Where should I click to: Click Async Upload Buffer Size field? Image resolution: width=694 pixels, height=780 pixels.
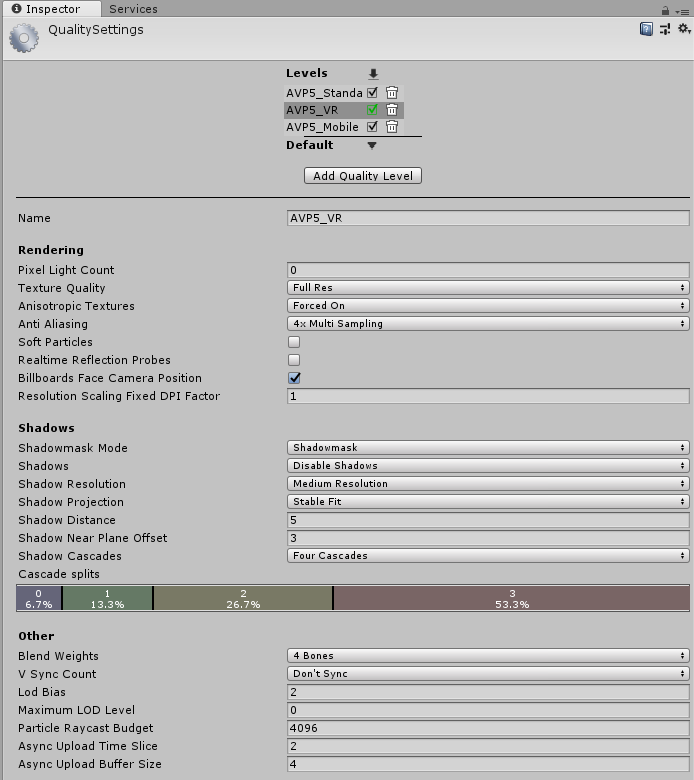[488, 764]
